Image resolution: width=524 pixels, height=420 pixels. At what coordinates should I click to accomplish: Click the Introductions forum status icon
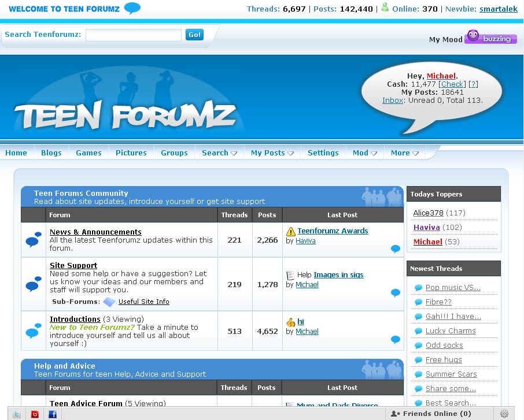click(x=34, y=330)
